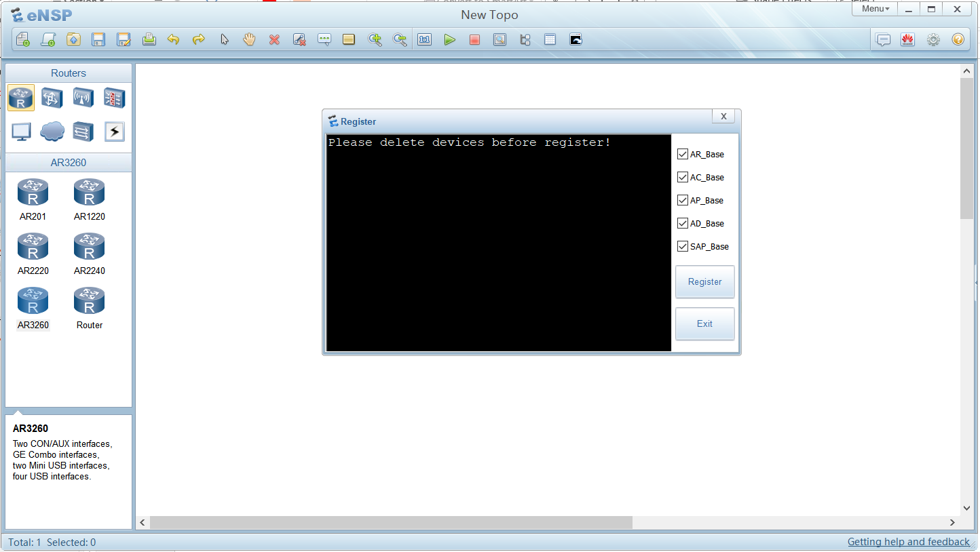This screenshot has width=980, height=552.
Task: Click the Exit button in Register dialog
Action: (704, 323)
